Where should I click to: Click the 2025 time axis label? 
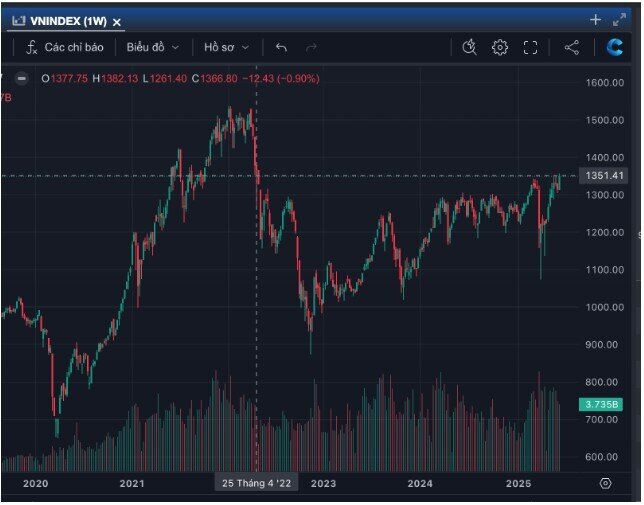[x=518, y=484]
